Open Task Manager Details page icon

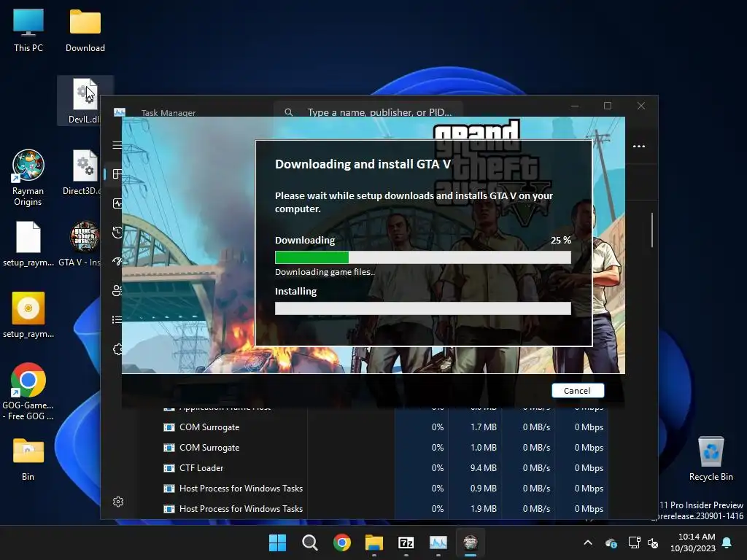pos(117,319)
